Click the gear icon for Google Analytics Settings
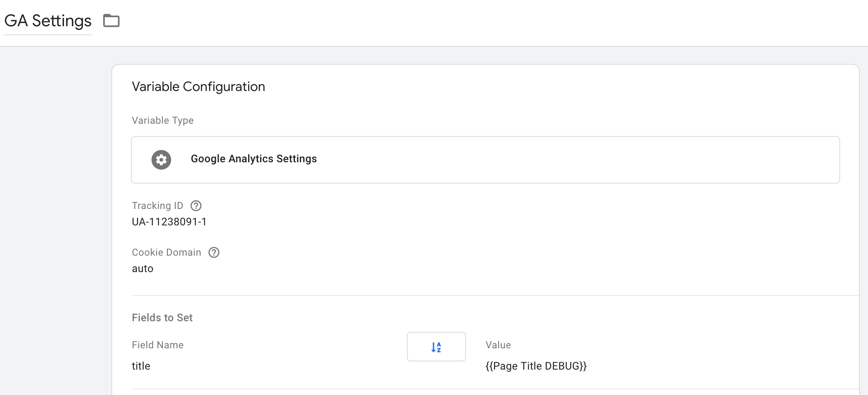Viewport: 868px width, 395px height. [x=161, y=160]
